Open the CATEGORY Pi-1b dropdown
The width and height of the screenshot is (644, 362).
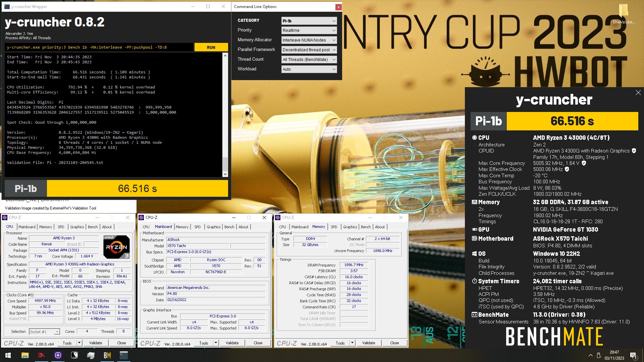[309, 21]
